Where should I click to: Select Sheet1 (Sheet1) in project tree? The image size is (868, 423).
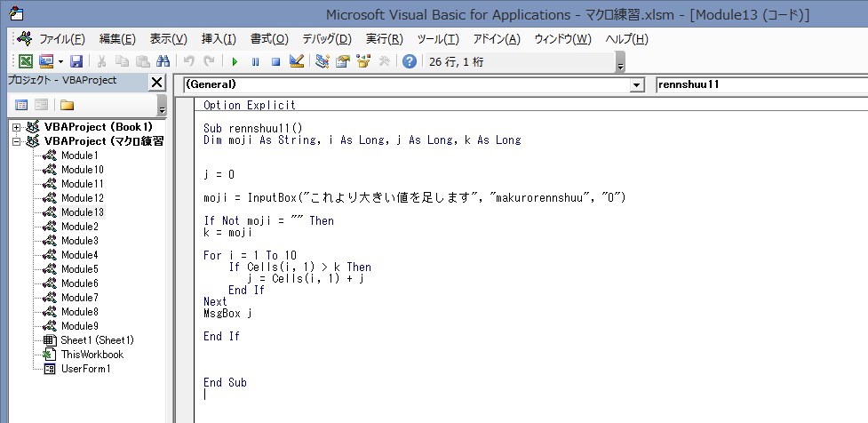click(x=97, y=340)
